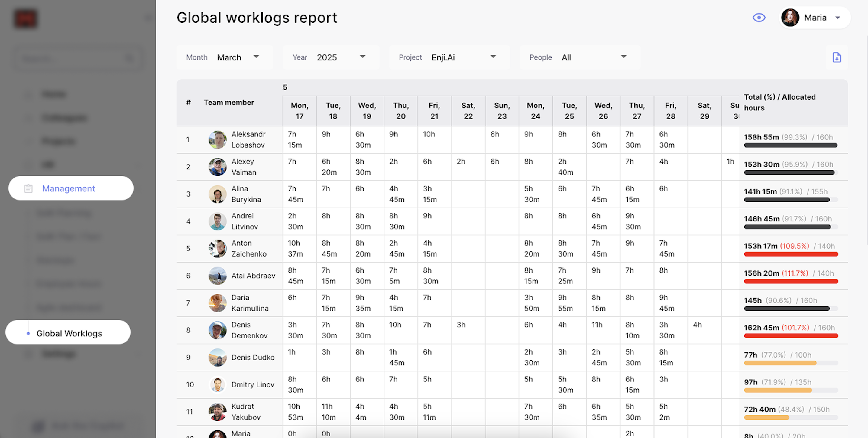Screen dimensions: 868x438
Task: Open Anton Zaichenko team member name
Action: click(249, 249)
